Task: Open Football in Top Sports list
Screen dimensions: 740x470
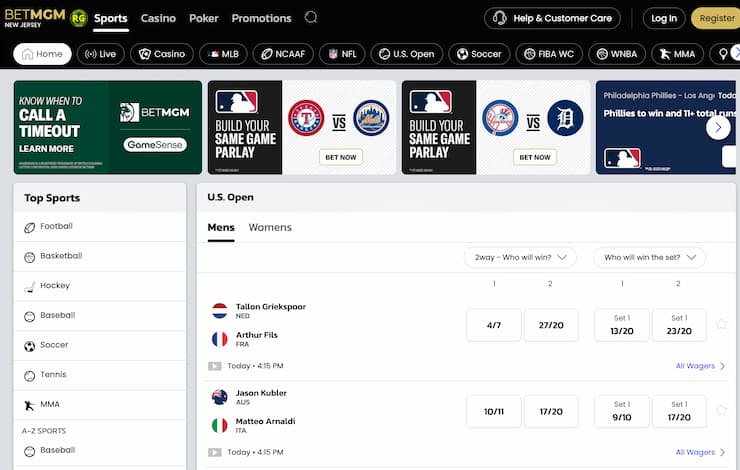Action: tap(100, 227)
